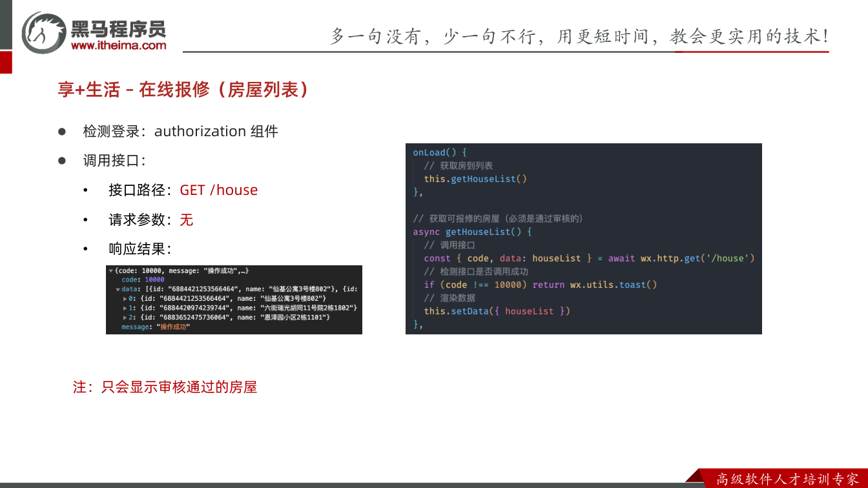Click the red GET /house path text

219,190
